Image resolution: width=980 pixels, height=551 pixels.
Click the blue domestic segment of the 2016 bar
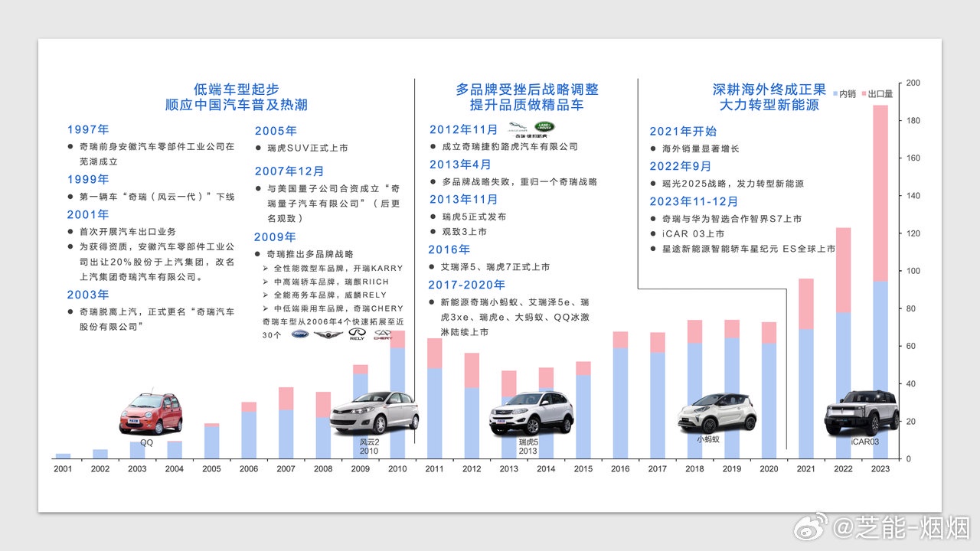[x=620, y=403]
